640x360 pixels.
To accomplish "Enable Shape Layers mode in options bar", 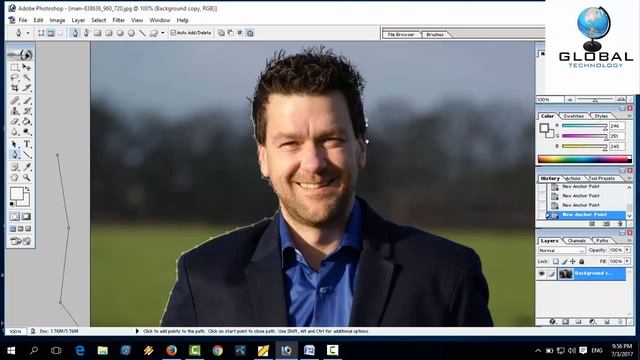I will (x=41, y=33).
